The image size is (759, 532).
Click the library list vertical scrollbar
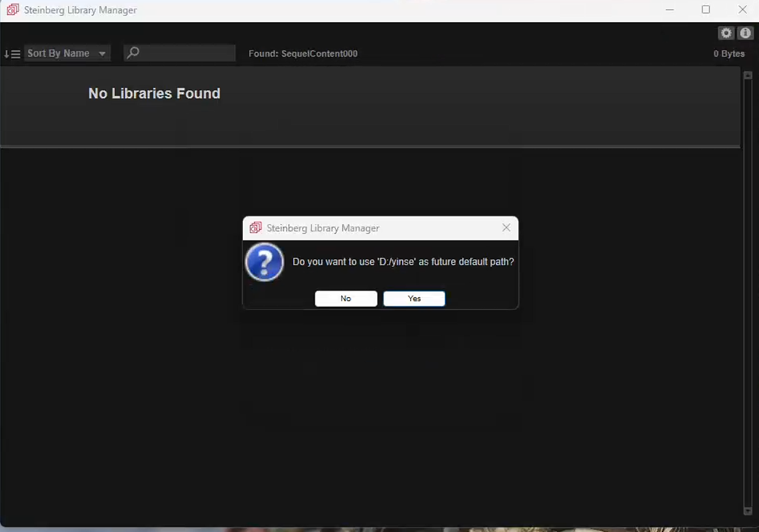pyautogui.click(x=748, y=293)
